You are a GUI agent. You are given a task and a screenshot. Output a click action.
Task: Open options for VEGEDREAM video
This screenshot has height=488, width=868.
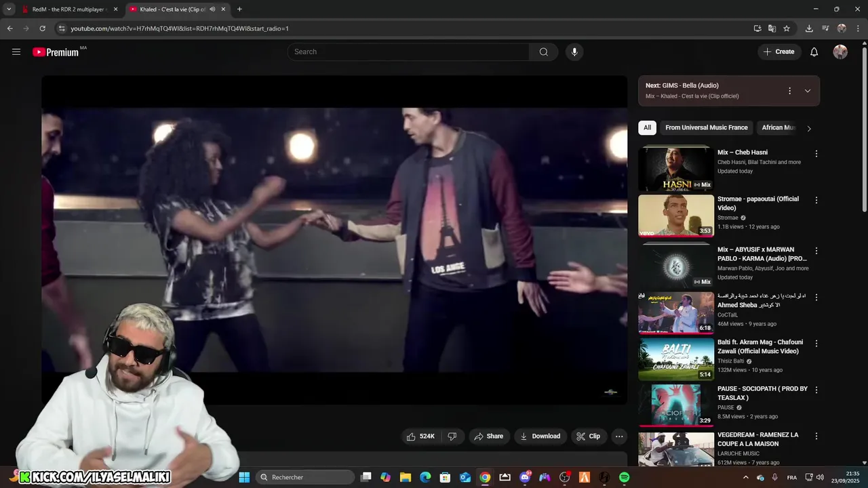click(x=816, y=436)
